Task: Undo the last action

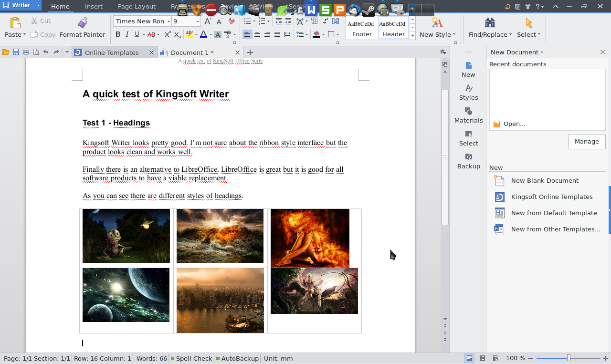Action: coord(46,52)
